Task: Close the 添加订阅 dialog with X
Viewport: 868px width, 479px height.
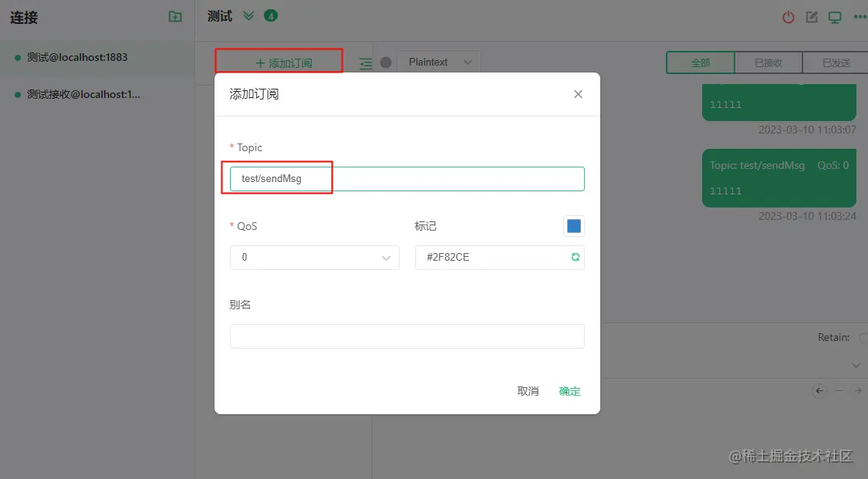Action: (x=578, y=94)
